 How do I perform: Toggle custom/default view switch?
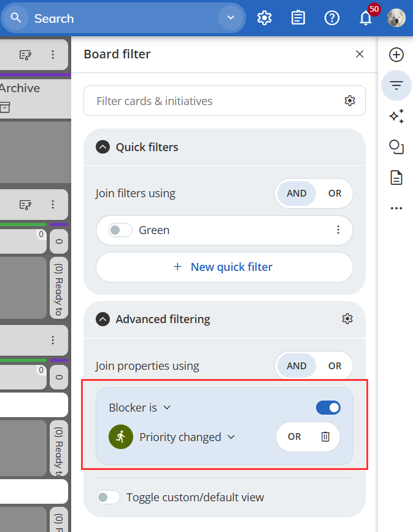pyautogui.click(x=109, y=497)
